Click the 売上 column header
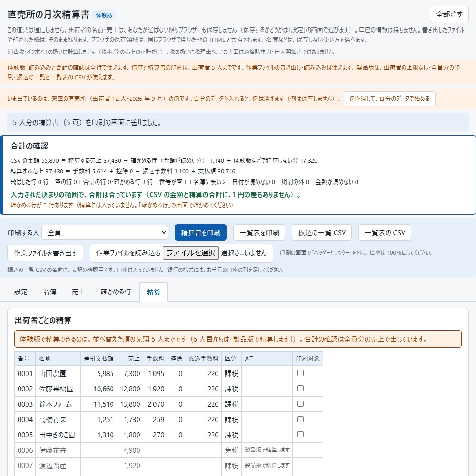The height and width of the screenshot is (476, 476). [130, 358]
